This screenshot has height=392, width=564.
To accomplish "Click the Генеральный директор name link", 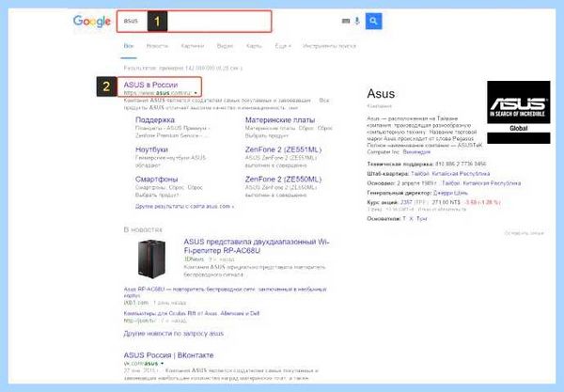I will (450, 193).
